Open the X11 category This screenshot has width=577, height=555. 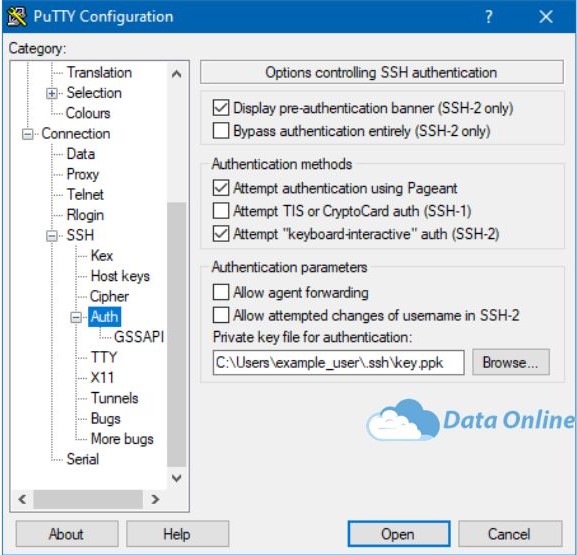[102, 377]
